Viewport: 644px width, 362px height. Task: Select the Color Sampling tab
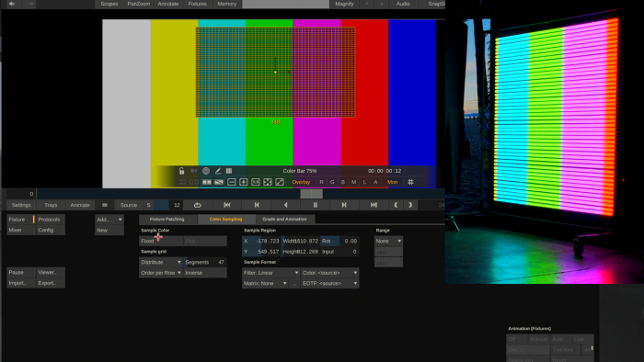point(226,220)
